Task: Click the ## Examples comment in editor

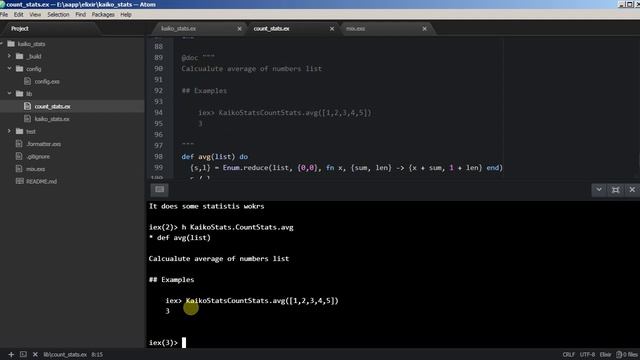Action: coord(204,91)
